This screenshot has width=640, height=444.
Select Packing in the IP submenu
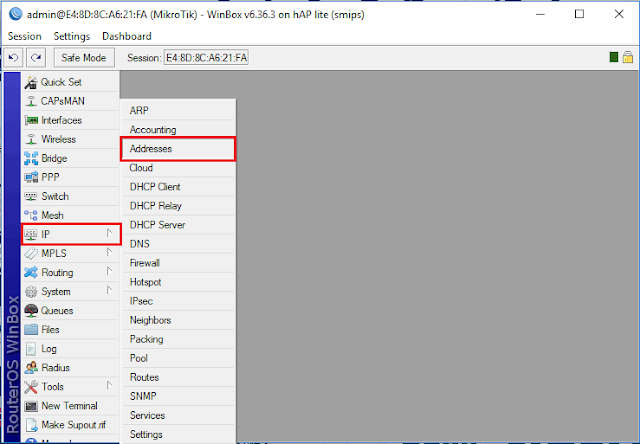pyautogui.click(x=178, y=339)
